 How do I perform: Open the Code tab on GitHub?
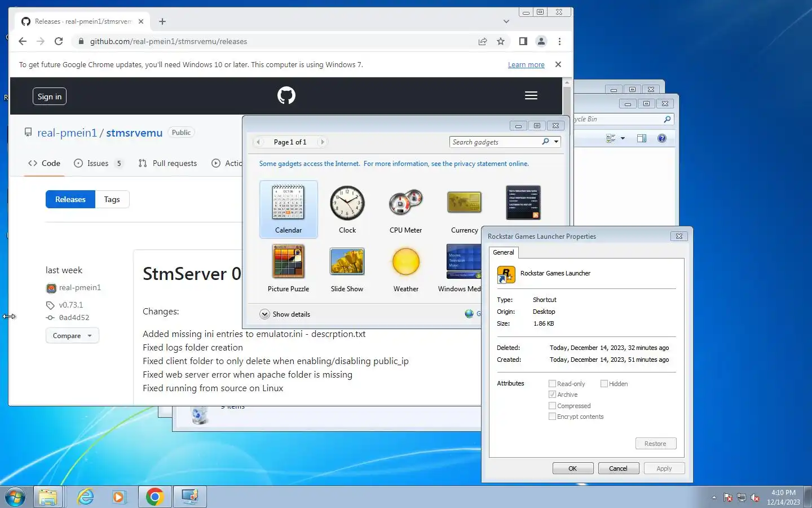click(44, 163)
